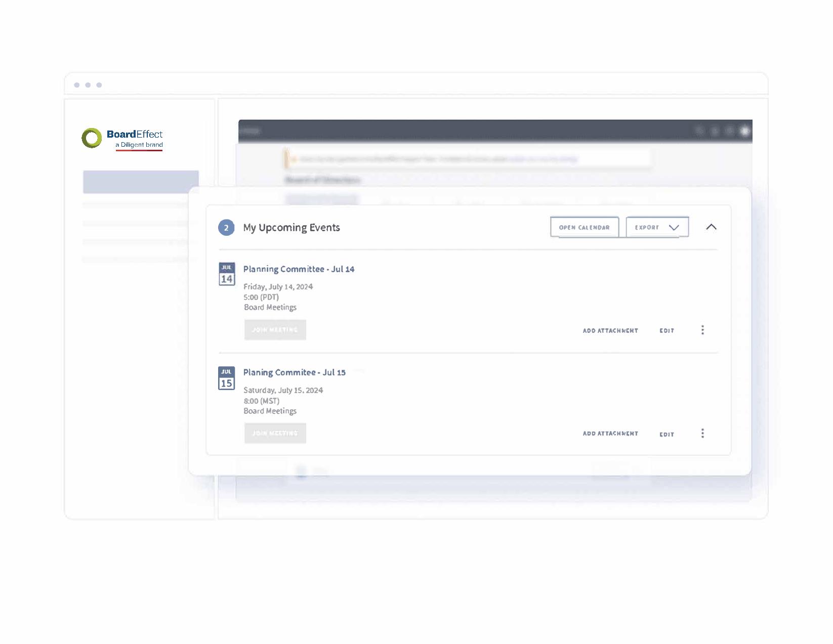Click the upcoming events count badge

click(x=226, y=228)
